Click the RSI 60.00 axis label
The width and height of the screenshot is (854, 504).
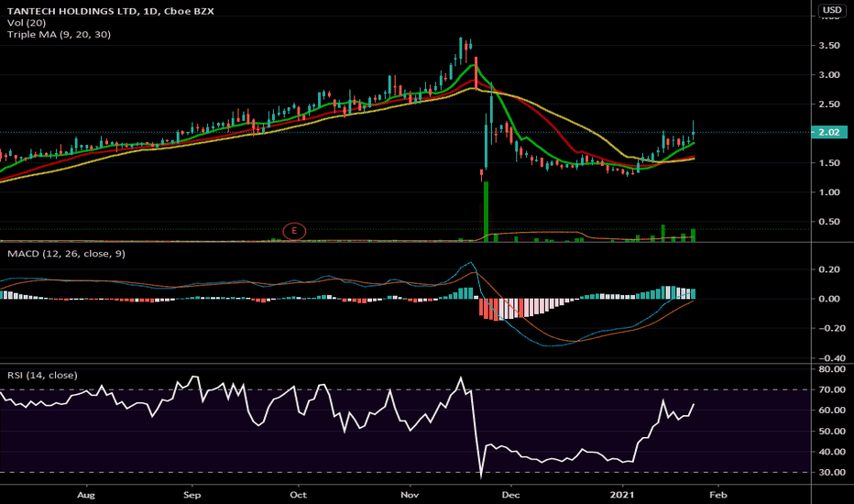click(832, 411)
